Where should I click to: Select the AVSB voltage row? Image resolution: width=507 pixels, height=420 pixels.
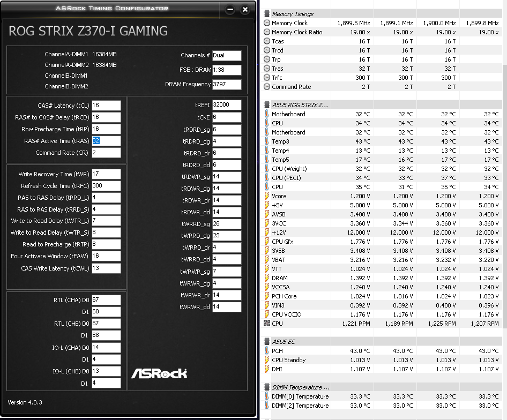(382, 214)
